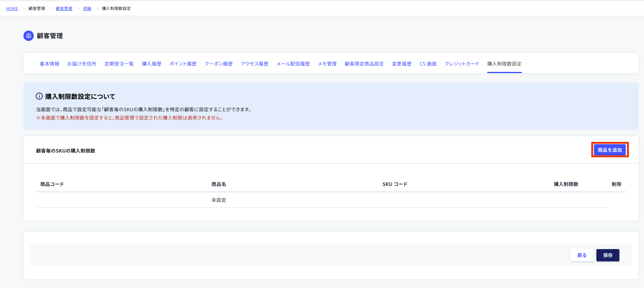This screenshot has width=644, height=288.
Task: Follow the HOME breadcrumb link
Action: 12,8
